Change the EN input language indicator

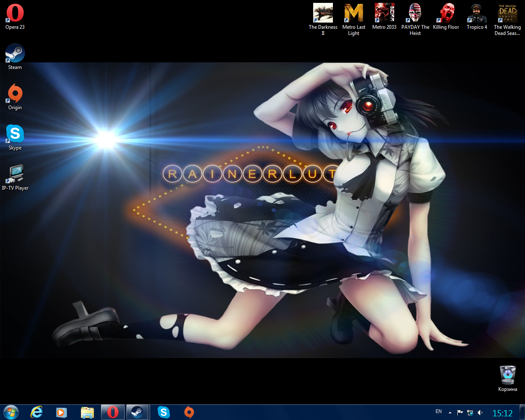point(439,411)
